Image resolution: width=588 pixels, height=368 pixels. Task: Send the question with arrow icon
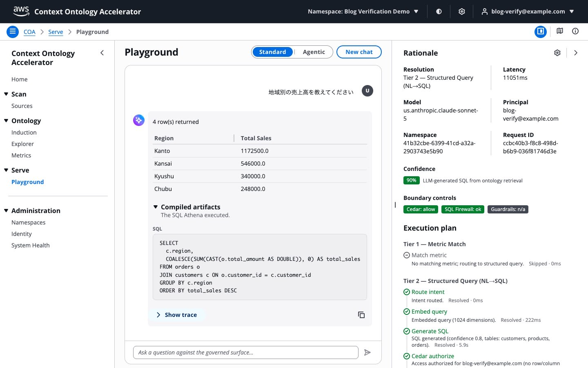pyautogui.click(x=367, y=352)
